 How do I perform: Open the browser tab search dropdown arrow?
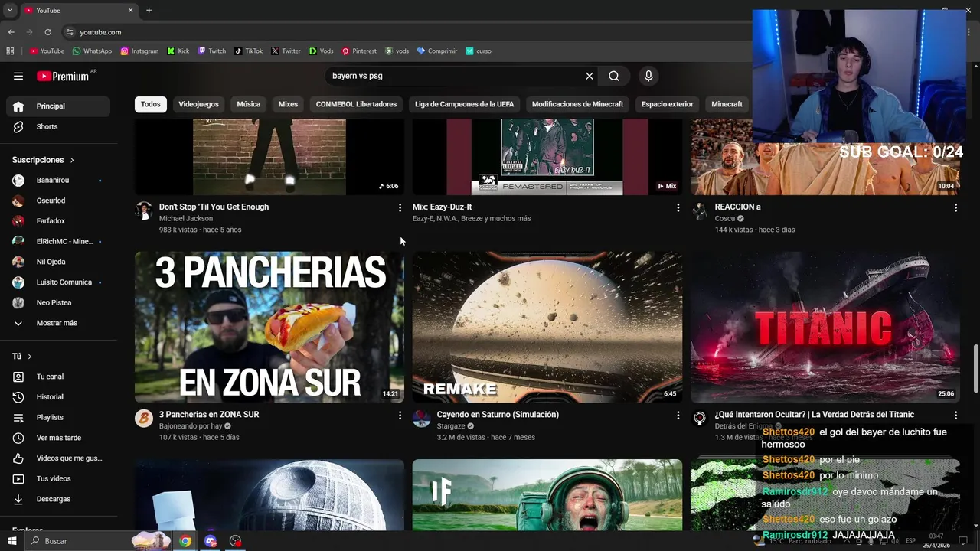click(x=10, y=11)
